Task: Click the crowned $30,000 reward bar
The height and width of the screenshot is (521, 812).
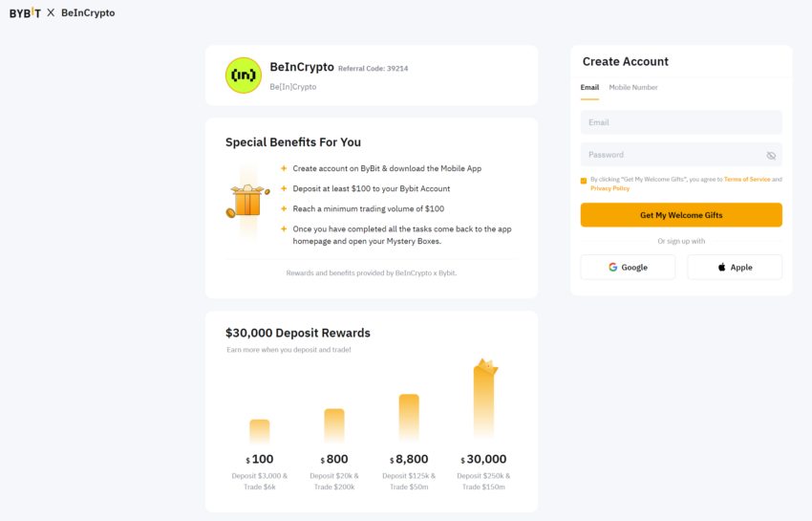Action: 484,400
